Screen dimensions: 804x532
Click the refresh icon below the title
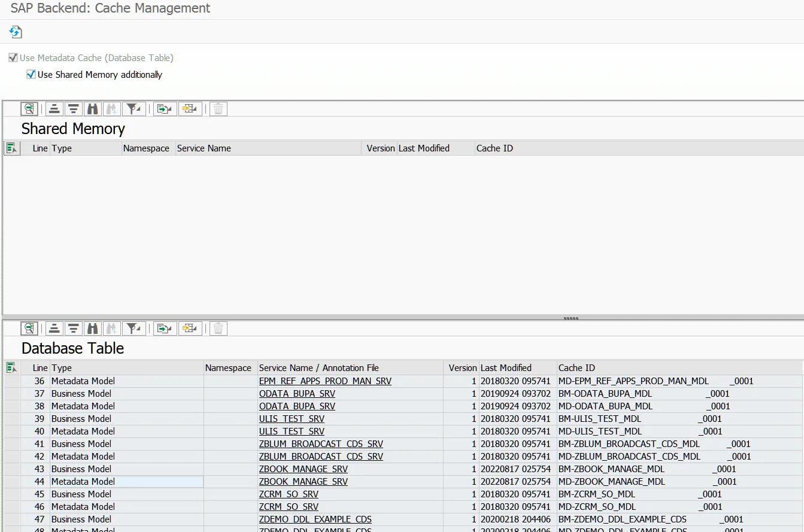(16, 32)
